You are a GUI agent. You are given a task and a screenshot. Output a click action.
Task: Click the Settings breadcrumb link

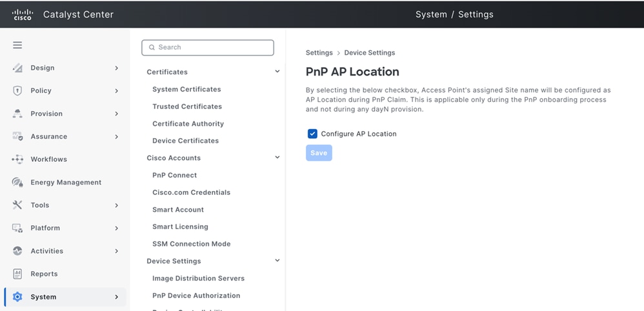(319, 53)
